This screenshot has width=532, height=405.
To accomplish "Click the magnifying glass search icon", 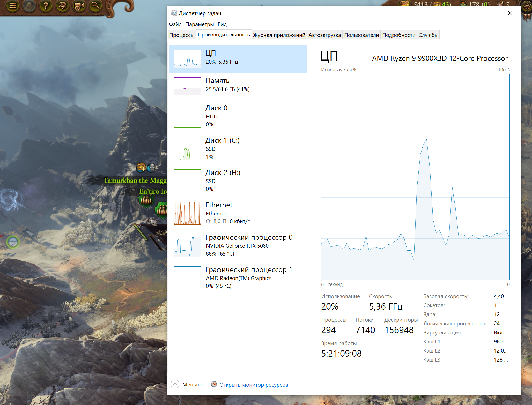I will 95,6.
